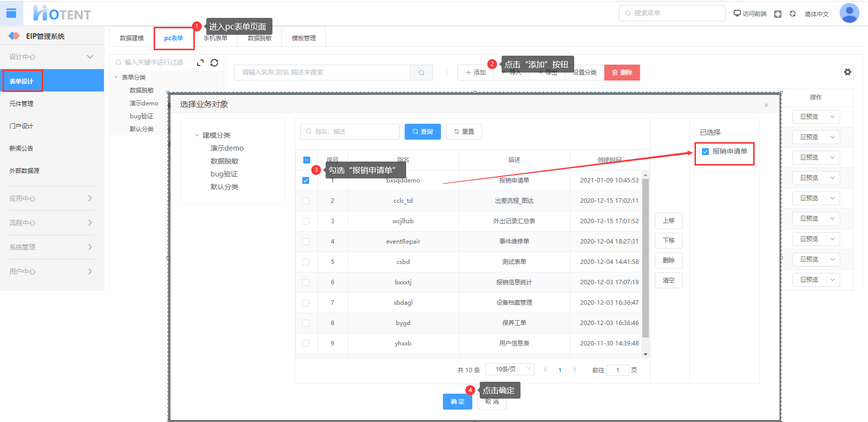Switch to the 模板管理 tab
Screen dimensions: 868x422
click(303, 38)
